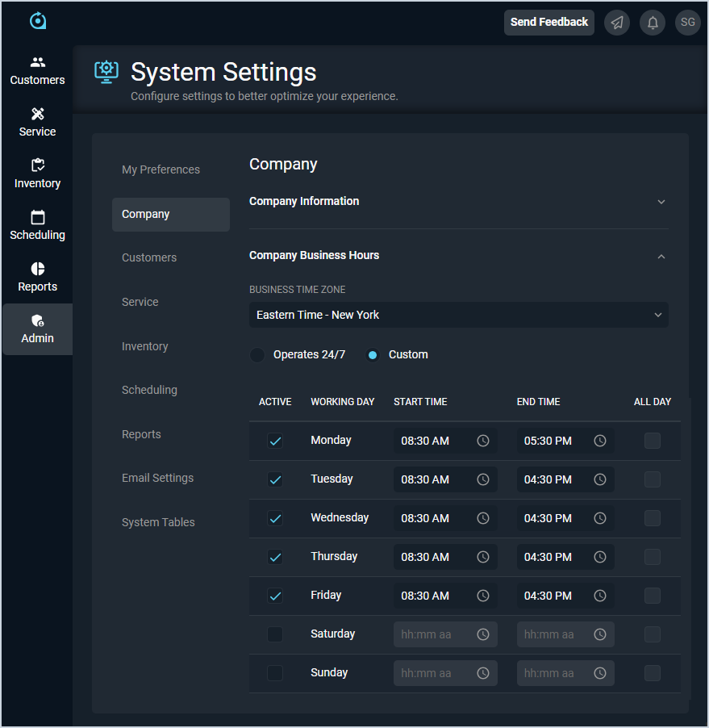
Task: Open Customers from the left navigation
Action: tap(37, 71)
